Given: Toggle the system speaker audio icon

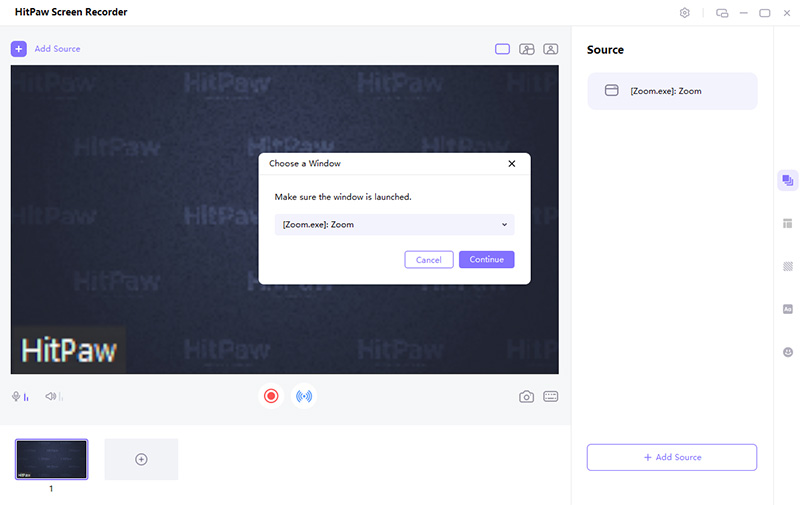Looking at the screenshot, I should coord(53,396).
